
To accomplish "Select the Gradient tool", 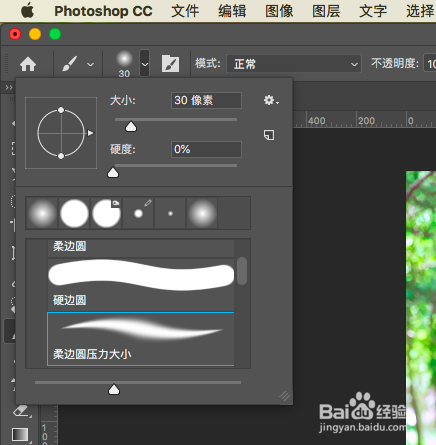I will coord(21,434).
